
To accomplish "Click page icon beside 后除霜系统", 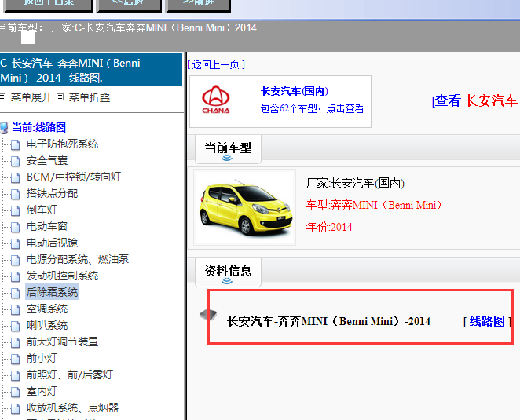I will coord(15,293).
